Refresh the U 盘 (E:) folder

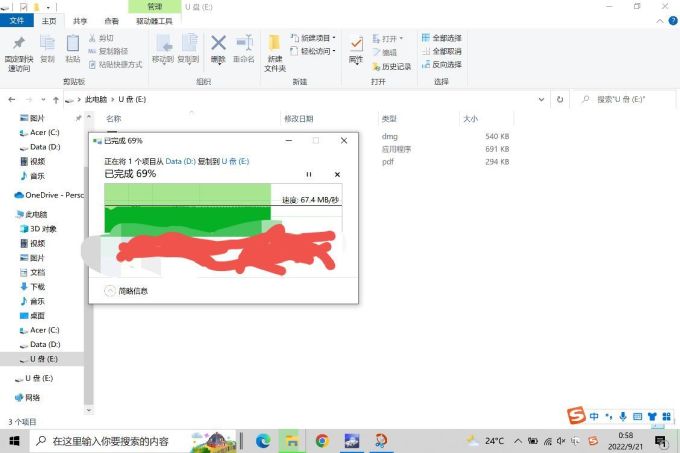(560, 100)
